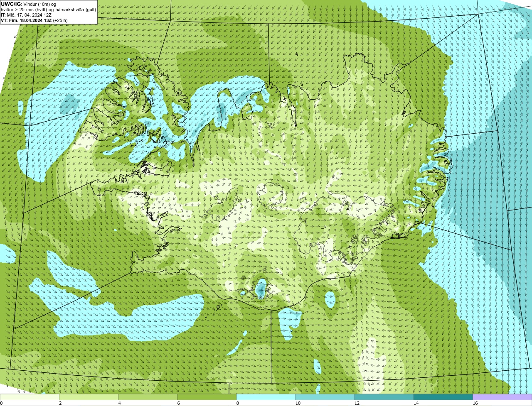Click the legend label "4"
The width and height of the screenshot is (532, 406).
coord(119,403)
